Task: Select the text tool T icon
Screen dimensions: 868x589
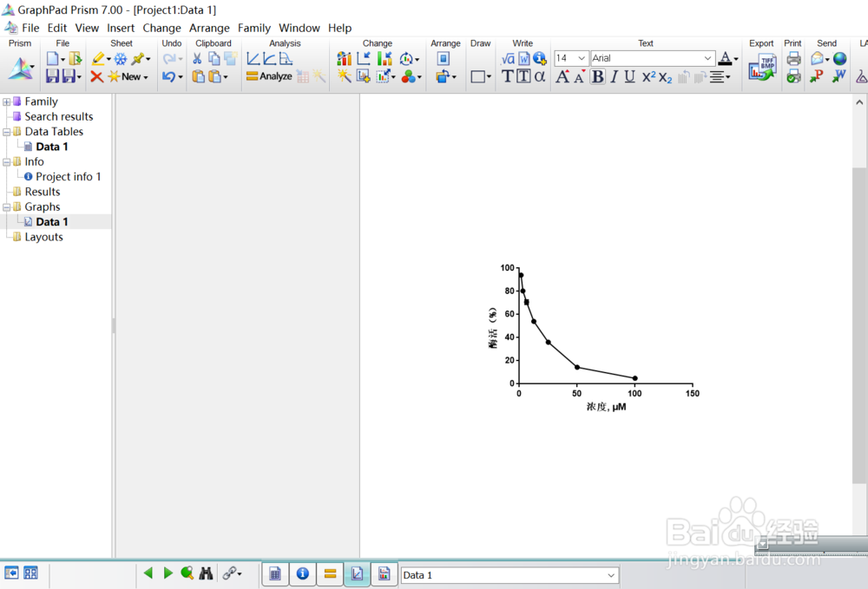Action: click(507, 76)
